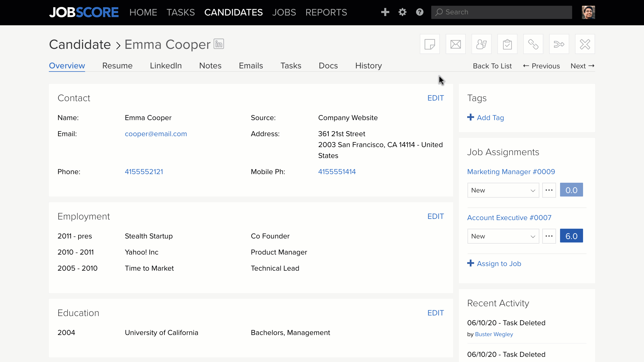Click Back To List
Image resolution: width=644 pixels, height=362 pixels.
pyautogui.click(x=492, y=66)
